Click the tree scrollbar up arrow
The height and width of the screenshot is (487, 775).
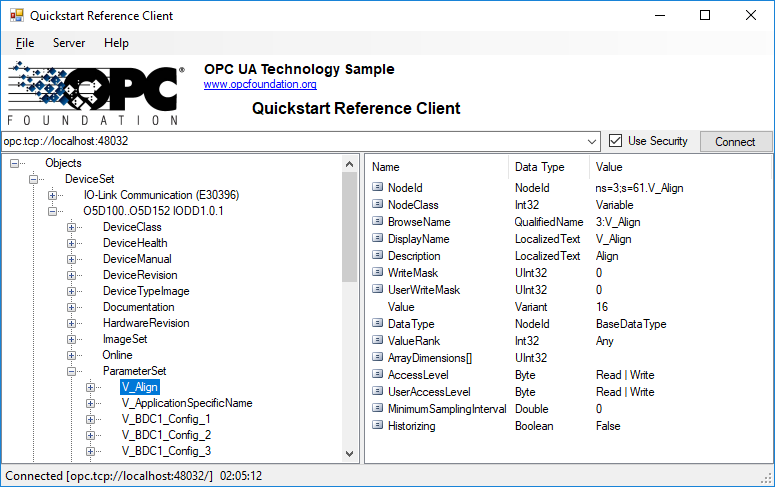[349, 164]
